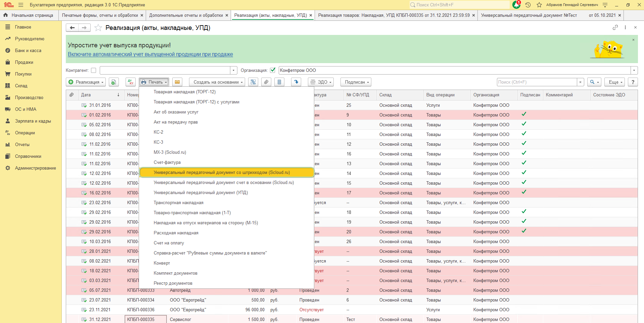
Task: Choose Акт об оказании услуг
Action: click(x=227, y=112)
